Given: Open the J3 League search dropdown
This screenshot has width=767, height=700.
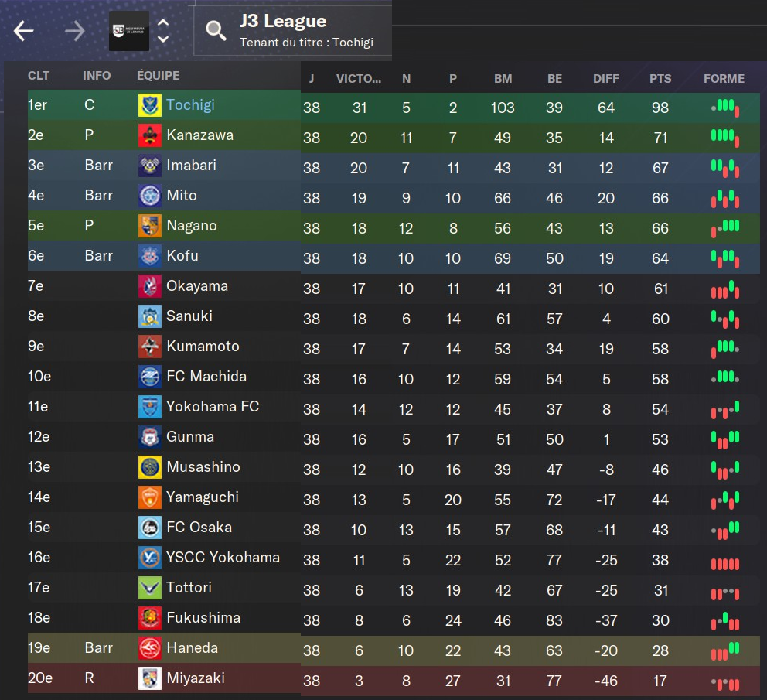Looking at the screenshot, I should pyautogui.click(x=292, y=31).
